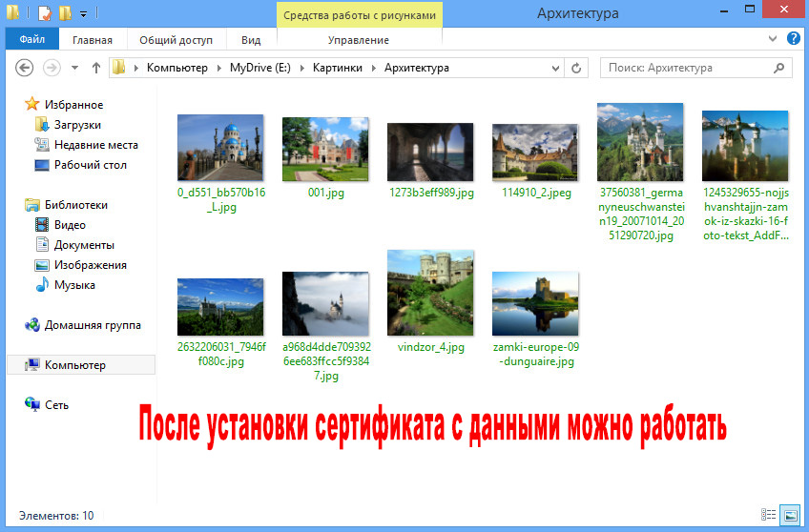Select Средства работы с рисунками contextual tab
The height and width of the screenshot is (532, 809).
pos(360,15)
